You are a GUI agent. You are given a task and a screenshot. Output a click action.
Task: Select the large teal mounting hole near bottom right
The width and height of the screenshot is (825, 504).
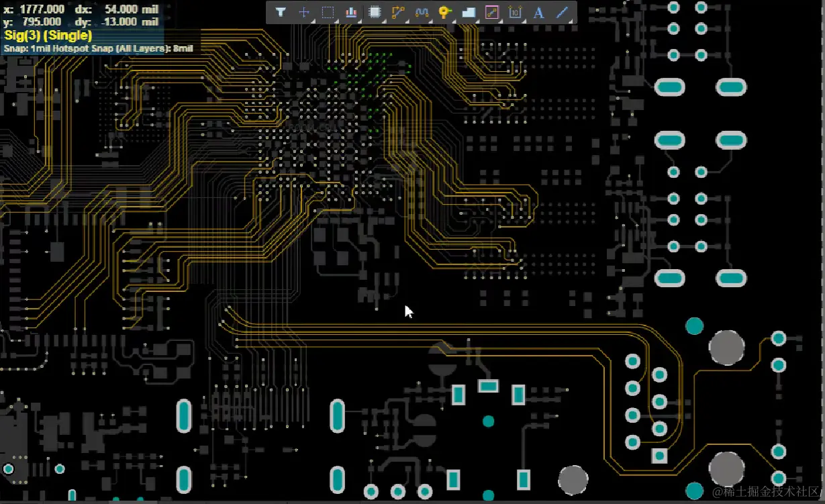[x=694, y=491]
